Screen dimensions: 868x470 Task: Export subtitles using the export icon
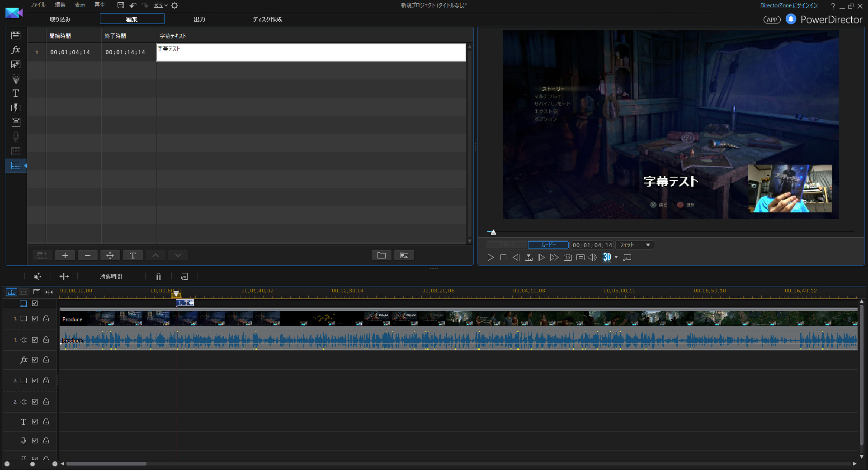coord(404,255)
